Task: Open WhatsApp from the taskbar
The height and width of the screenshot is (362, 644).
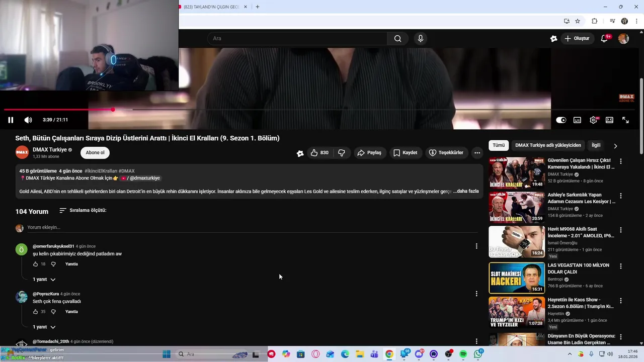Action: [x=478, y=354]
